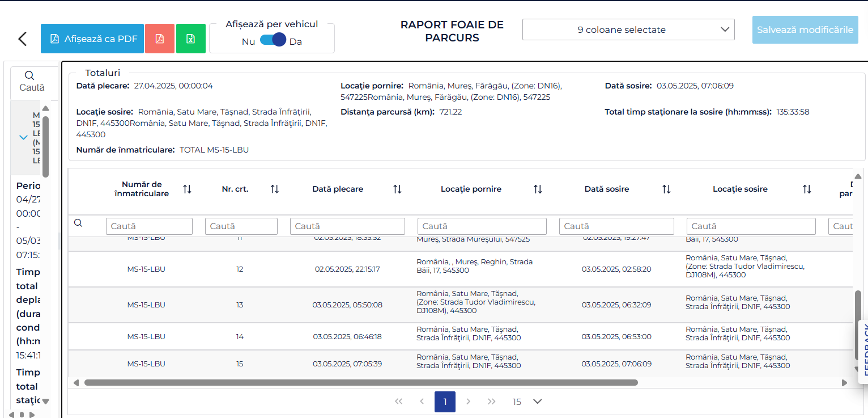Click left panel scrollbar up arrow
This screenshot has height=418, width=868.
(x=45, y=108)
